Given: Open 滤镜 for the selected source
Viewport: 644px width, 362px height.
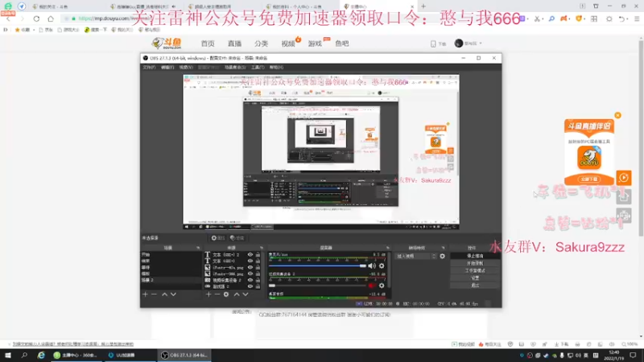Looking at the screenshot, I should [x=237, y=238].
